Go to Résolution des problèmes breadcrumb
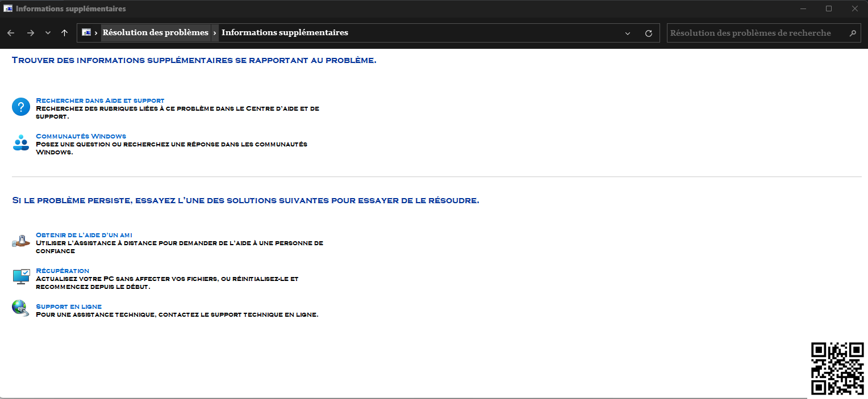The width and height of the screenshot is (868, 399). pos(155,32)
